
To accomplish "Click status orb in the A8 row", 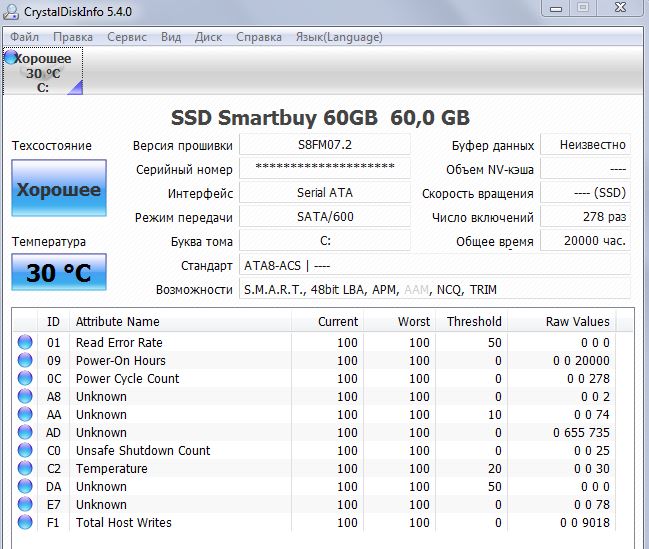I will [x=25, y=396].
